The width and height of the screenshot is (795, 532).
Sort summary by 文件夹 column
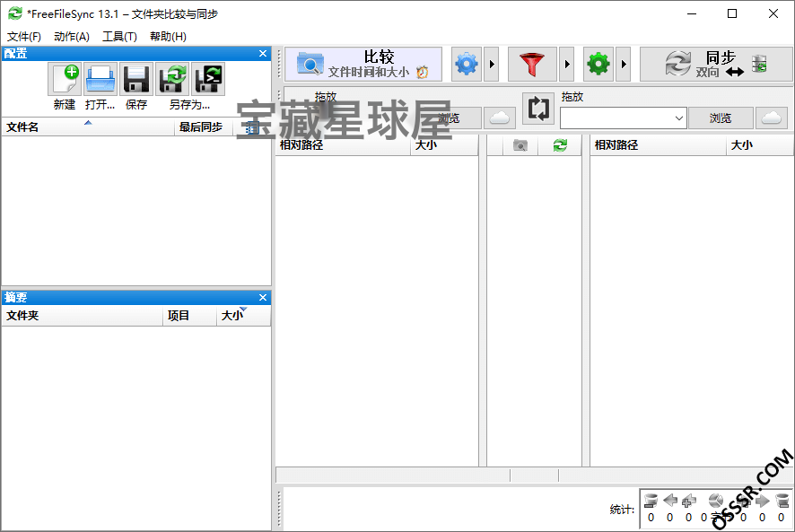pyautogui.click(x=83, y=316)
